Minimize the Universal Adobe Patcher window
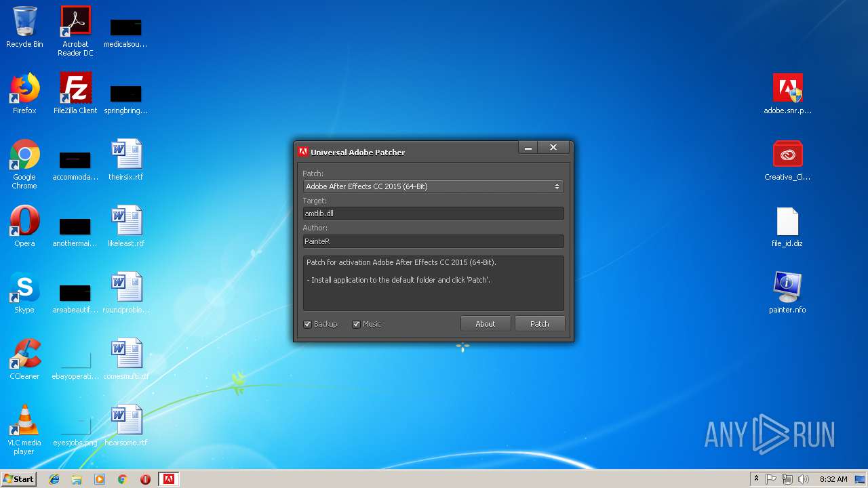Screen dimensions: 868x488 point(528,148)
